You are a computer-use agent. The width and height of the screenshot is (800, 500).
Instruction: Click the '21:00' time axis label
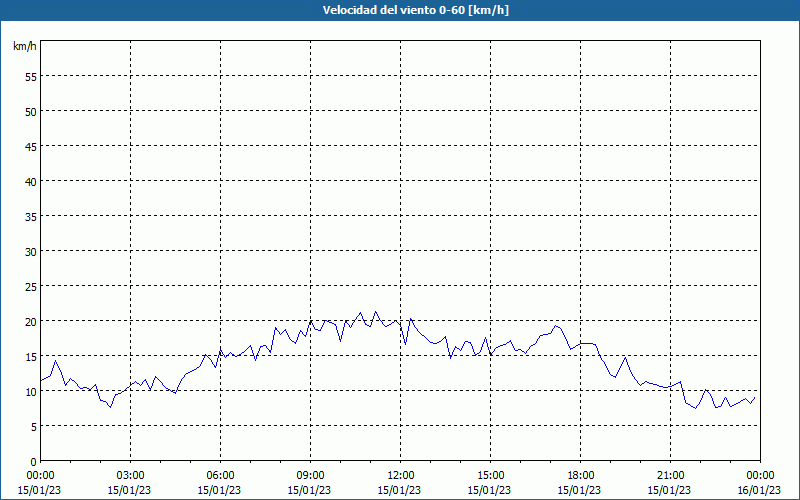click(670, 476)
